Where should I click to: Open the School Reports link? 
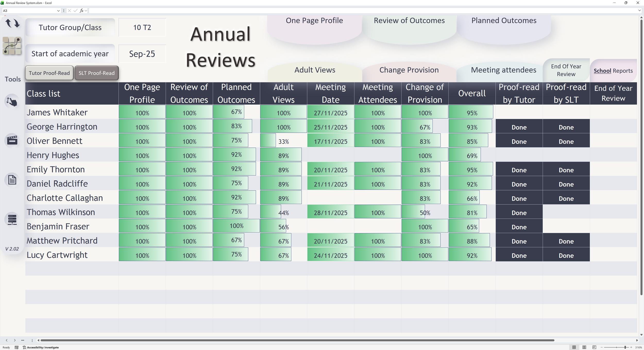pyautogui.click(x=613, y=71)
